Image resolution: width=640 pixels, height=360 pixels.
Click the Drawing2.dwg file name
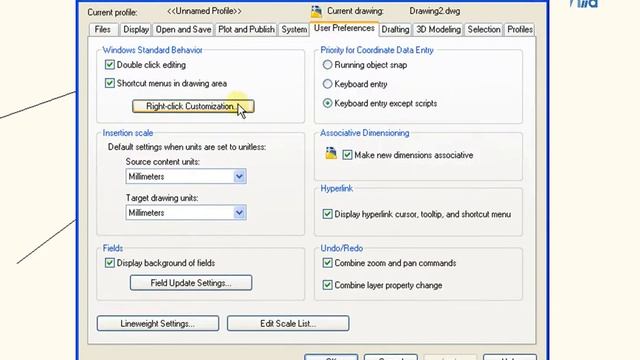click(435, 11)
